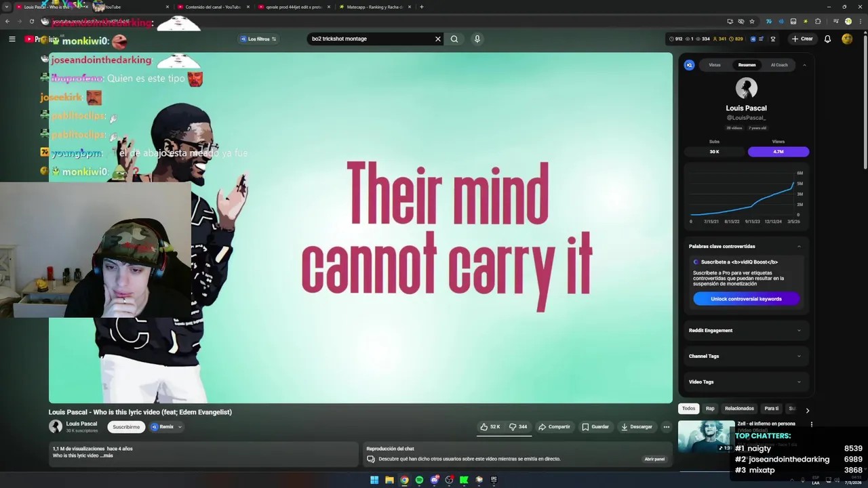The image size is (868, 488).
Task: Toggle the Views stat pill 4.7M
Action: pyautogui.click(x=778, y=152)
